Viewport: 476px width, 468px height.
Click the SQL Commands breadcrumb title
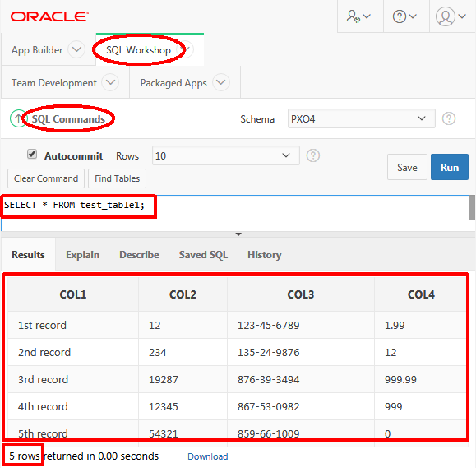tap(68, 118)
